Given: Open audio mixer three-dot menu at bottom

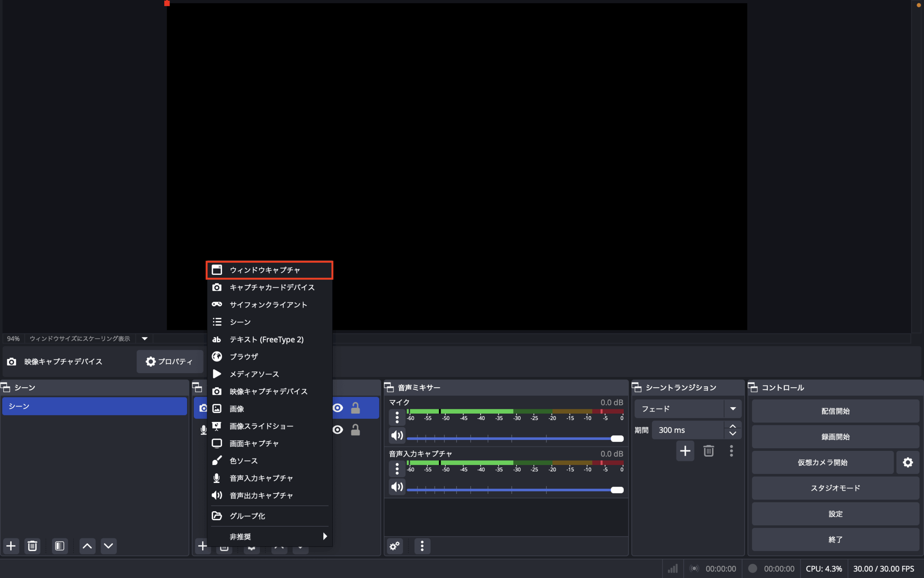Looking at the screenshot, I should tap(422, 546).
